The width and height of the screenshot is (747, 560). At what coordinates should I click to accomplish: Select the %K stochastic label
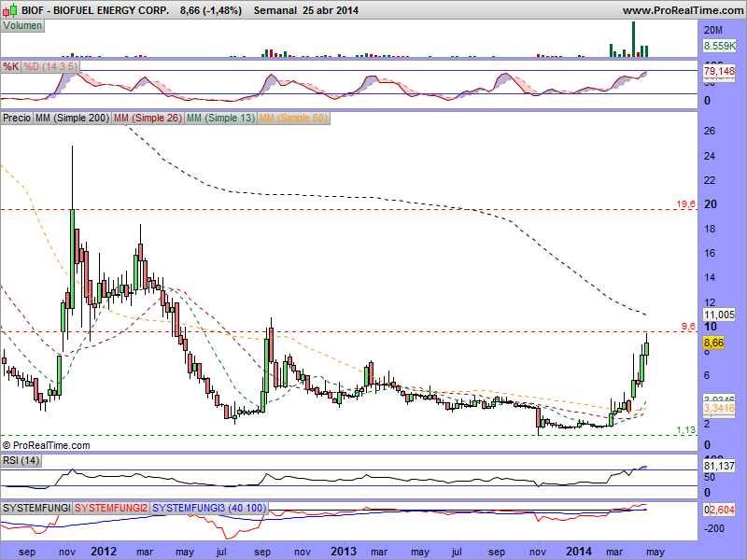[10, 66]
